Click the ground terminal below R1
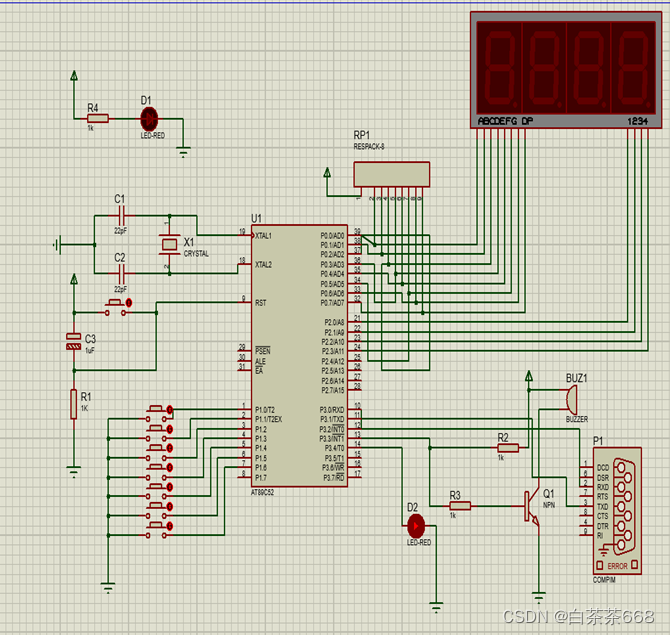This screenshot has height=635, width=670. coord(72,467)
